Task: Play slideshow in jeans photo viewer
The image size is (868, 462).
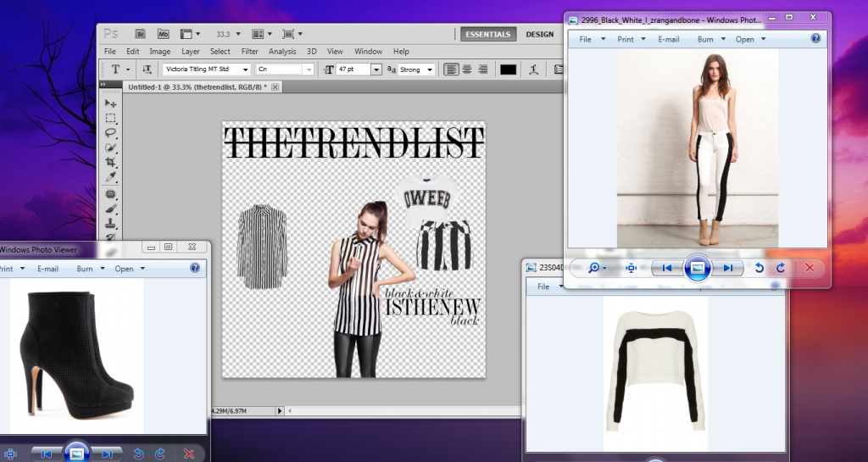Action: click(698, 268)
